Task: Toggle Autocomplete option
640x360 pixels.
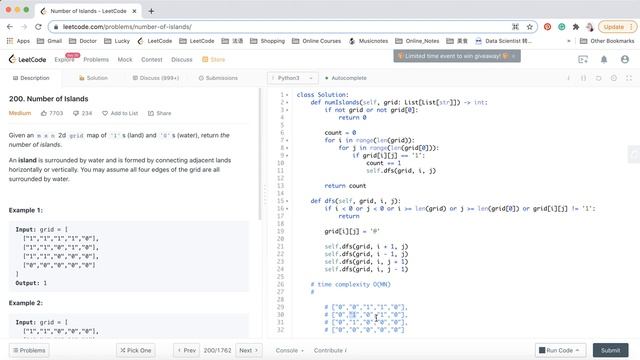Action: tap(346, 78)
